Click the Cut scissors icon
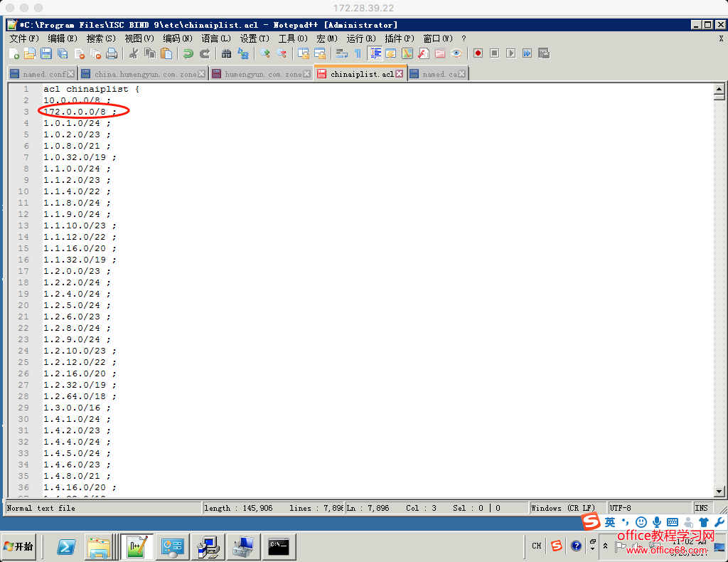Screen dimensions: 728x562 point(133,53)
